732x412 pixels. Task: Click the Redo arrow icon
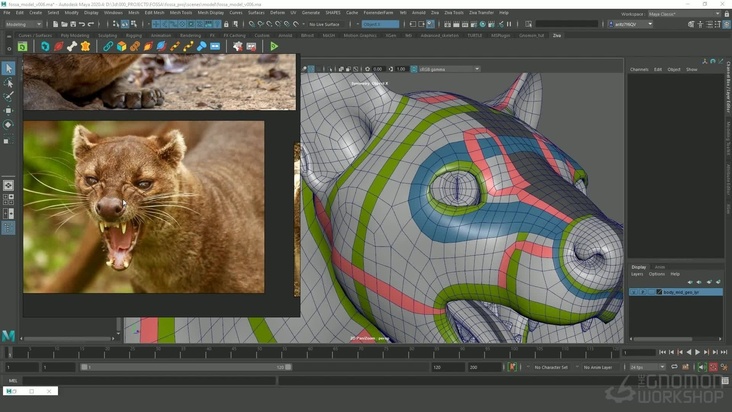(x=91, y=24)
